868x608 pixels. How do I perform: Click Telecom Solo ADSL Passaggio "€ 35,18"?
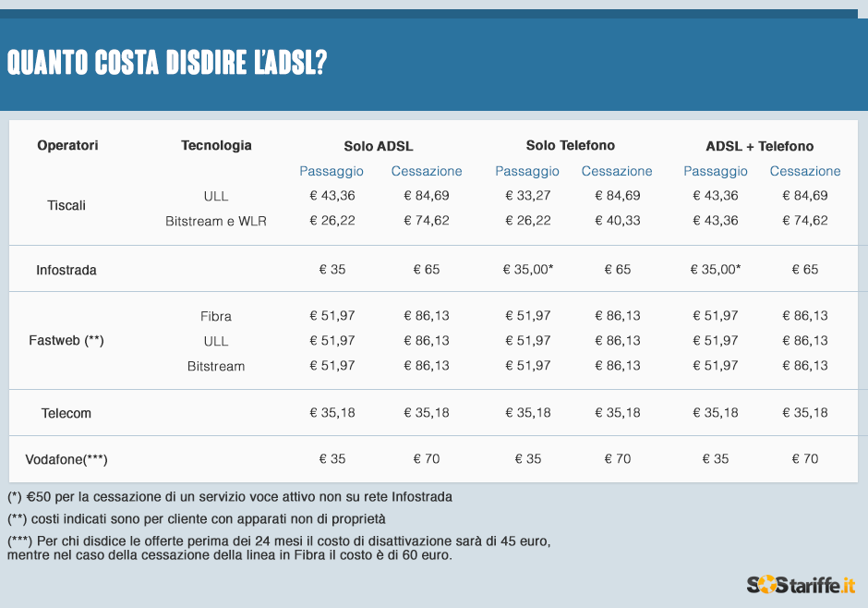pos(332,412)
